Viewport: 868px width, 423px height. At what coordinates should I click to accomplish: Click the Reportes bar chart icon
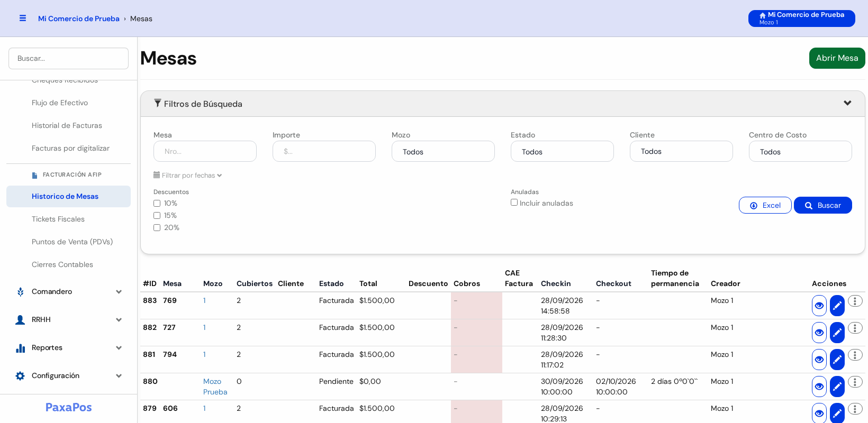(x=20, y=348)
